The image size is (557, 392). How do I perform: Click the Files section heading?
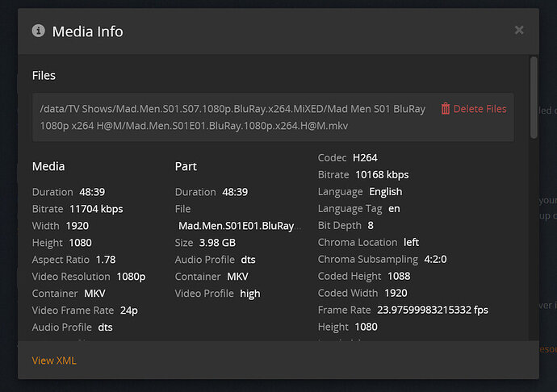(x=44, y=76)
